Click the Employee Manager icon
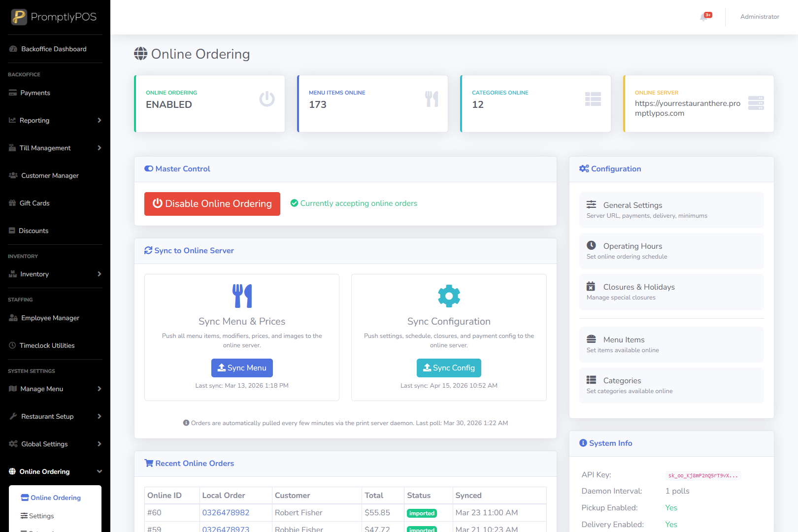This screenshot has width=798, height=532. click(x=13, y=318)
